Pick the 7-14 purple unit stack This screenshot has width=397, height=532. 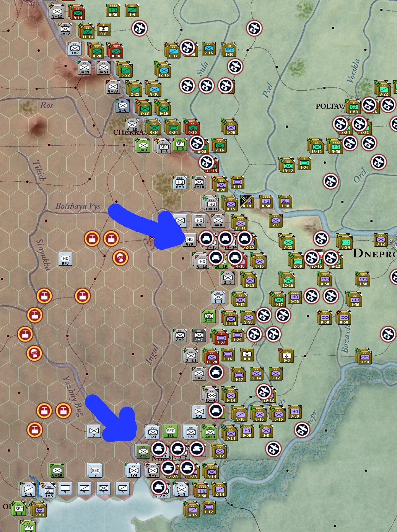[x=230, y=433]
